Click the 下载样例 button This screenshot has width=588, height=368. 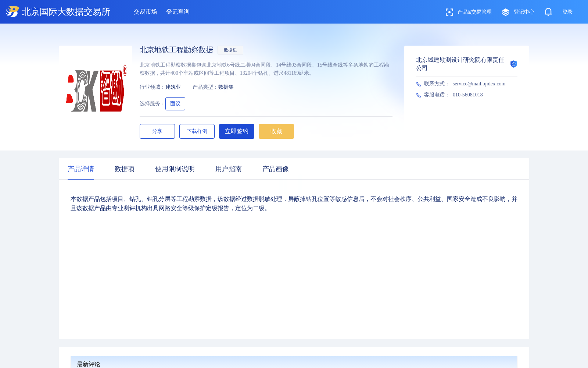[197, 131]
